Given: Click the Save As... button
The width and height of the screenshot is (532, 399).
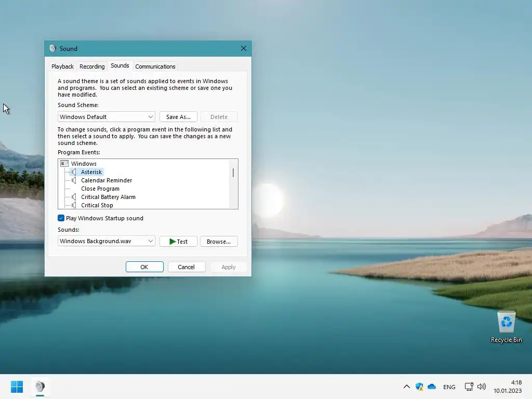Looking at the screenshot, I should click(179, 117).
